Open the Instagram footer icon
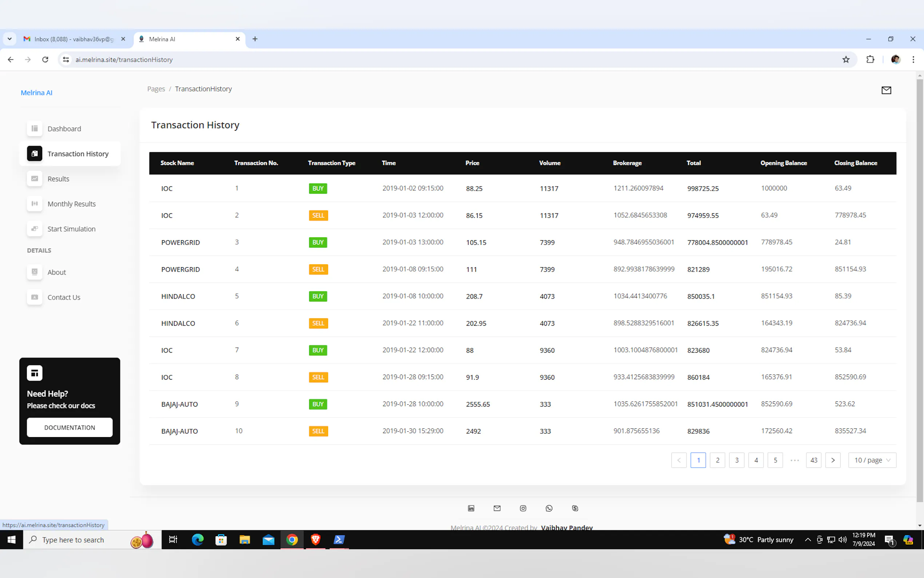 point(523,508)
